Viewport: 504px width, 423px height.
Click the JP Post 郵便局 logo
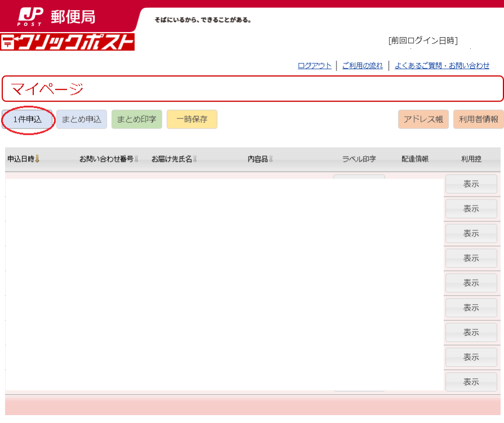56,16
